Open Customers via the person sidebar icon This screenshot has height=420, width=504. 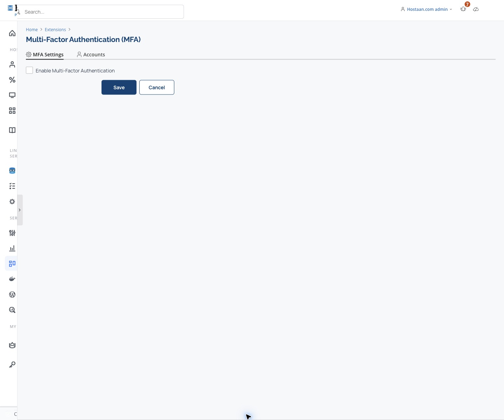12,64
